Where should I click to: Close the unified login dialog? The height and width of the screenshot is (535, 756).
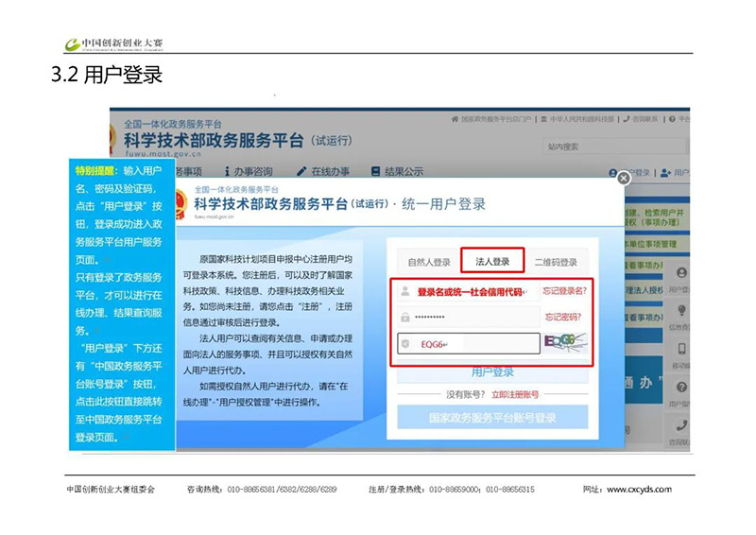(x=624, y=179)
